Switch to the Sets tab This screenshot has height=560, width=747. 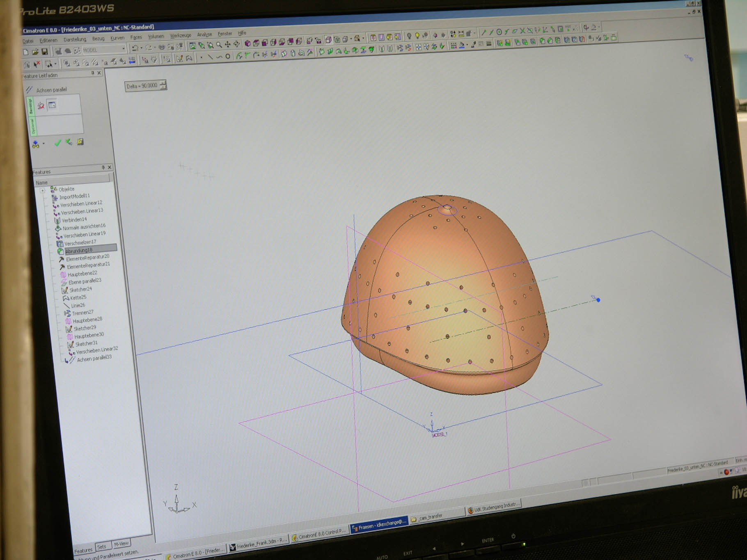(x=102, y=546)
